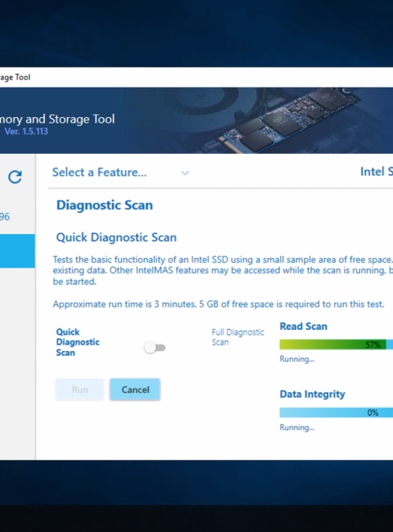This screenshot has height=532, width=393.
Task: Click the refresh icon in the sidebar
Action: tap(15, 177)
